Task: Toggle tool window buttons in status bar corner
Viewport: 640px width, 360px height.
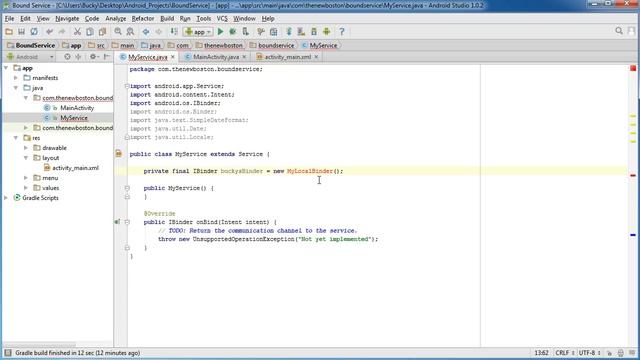Action: coord(8,353)
